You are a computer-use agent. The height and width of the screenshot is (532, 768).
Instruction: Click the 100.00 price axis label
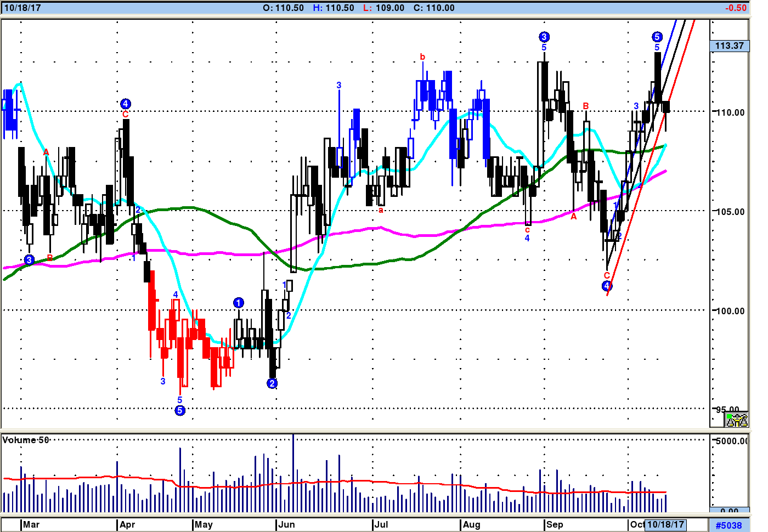tap(731, 311)
